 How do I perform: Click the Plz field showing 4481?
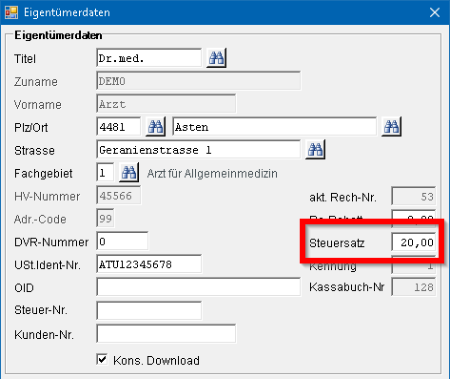118,127
